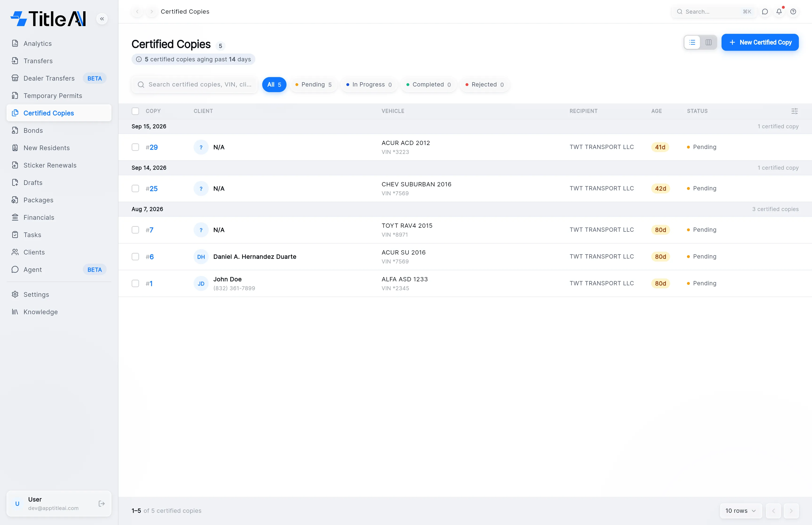Go to previous page of results
The width and height of the screenshot is (812, 525).
[773, 511]
